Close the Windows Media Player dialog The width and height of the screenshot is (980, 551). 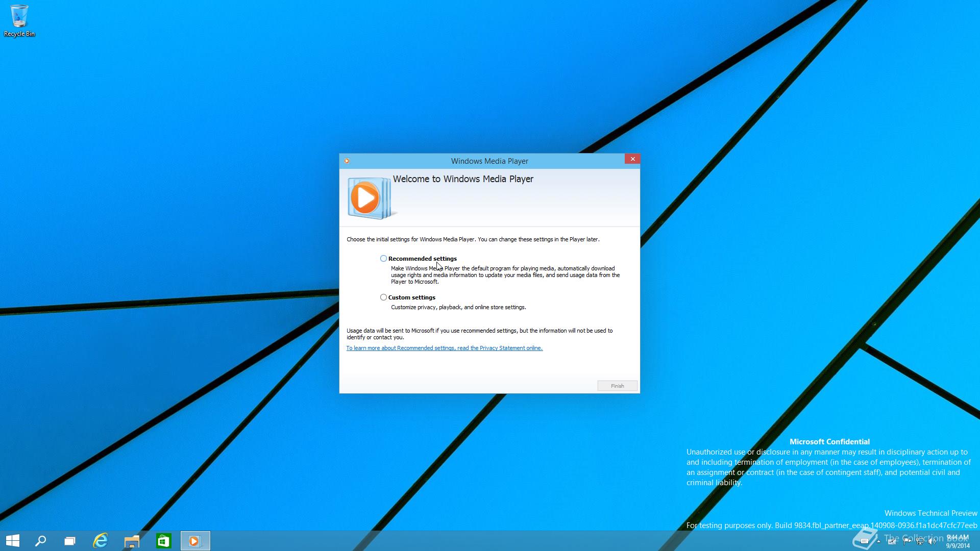point(632,159)
